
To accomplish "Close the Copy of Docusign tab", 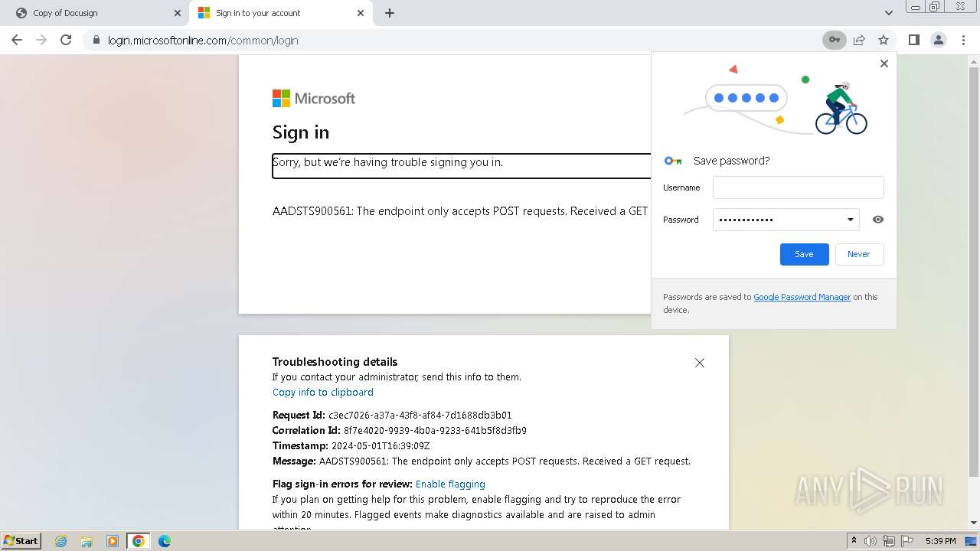I will (178, 13).
